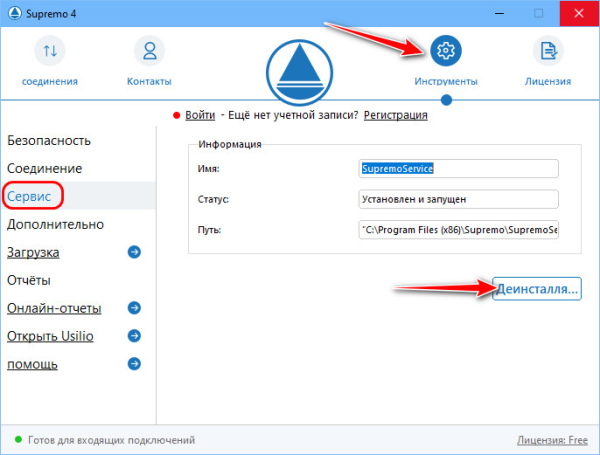The height and width of the screenshot is (455, 600).
Task: Click the arrow icon next to Загрузка
Action: pyautogui.click(x=134, y=252)
